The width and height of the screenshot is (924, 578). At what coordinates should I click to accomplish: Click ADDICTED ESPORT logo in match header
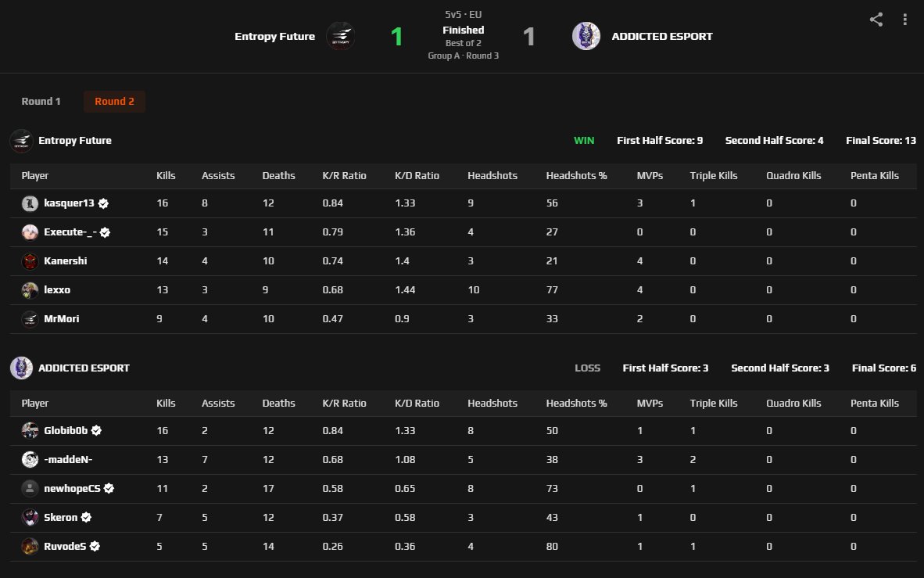click(x=586, y=36)
